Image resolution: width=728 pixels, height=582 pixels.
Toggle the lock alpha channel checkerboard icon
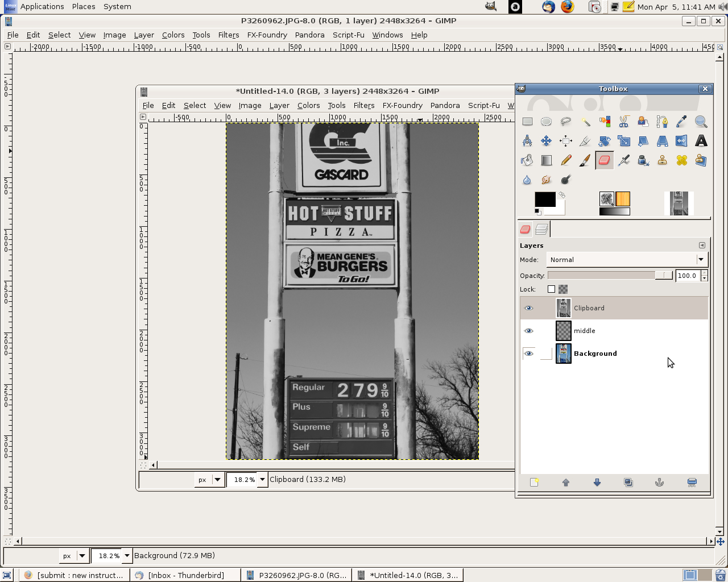coord(563,289)
